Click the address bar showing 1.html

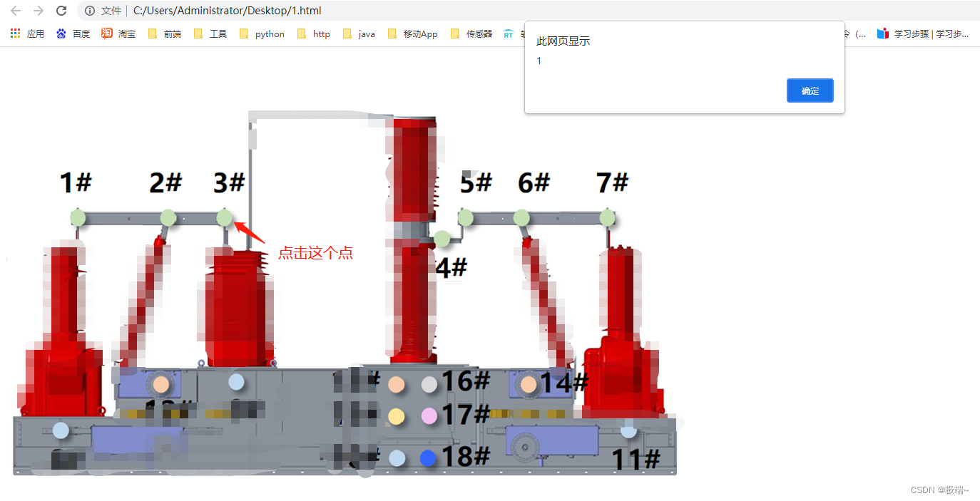[x=228, y=11]
